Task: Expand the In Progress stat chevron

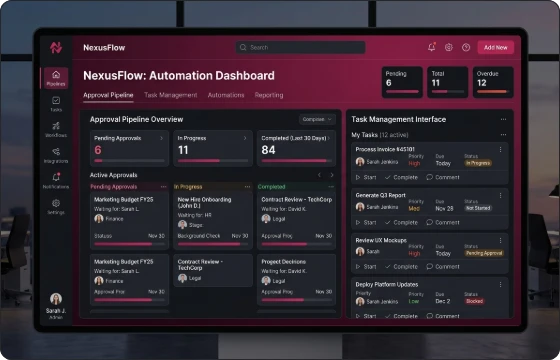Action: tap(245, 138)
